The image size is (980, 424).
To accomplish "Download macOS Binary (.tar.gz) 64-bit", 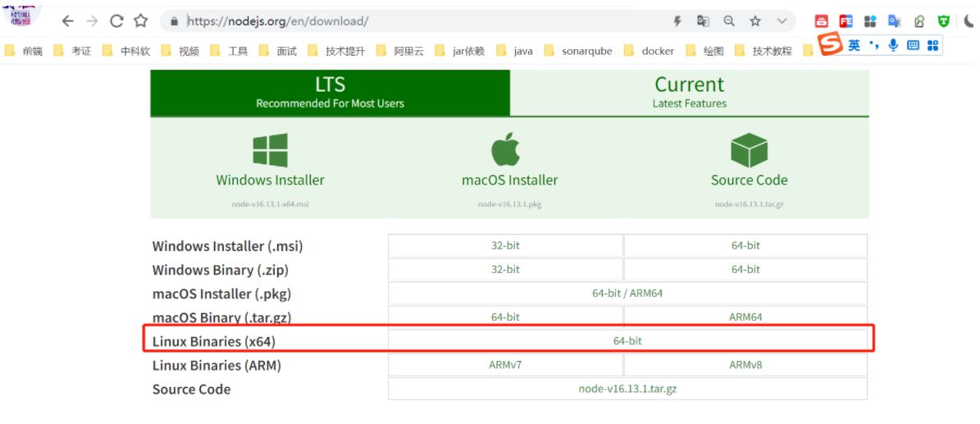I will coord(505,317).
